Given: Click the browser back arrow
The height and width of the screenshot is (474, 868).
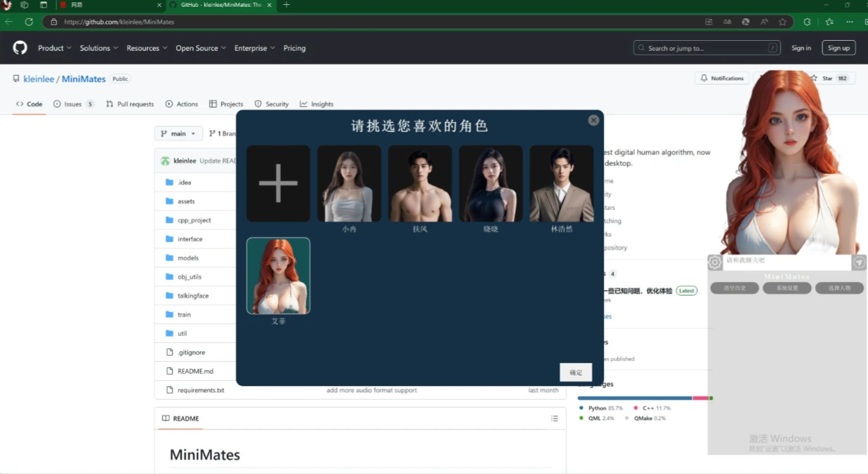Looking at the screenshot, I should pyautogui.click(x=9, y=21).
